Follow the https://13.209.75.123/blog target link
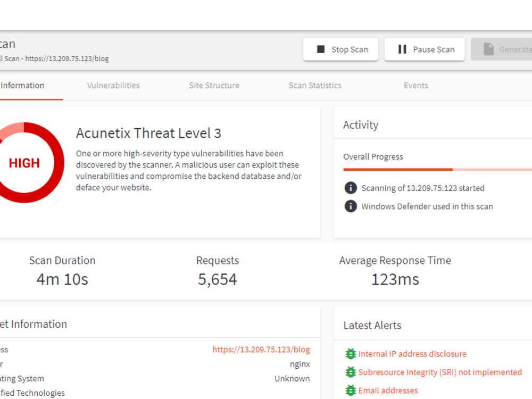 (x=261, y=350)
